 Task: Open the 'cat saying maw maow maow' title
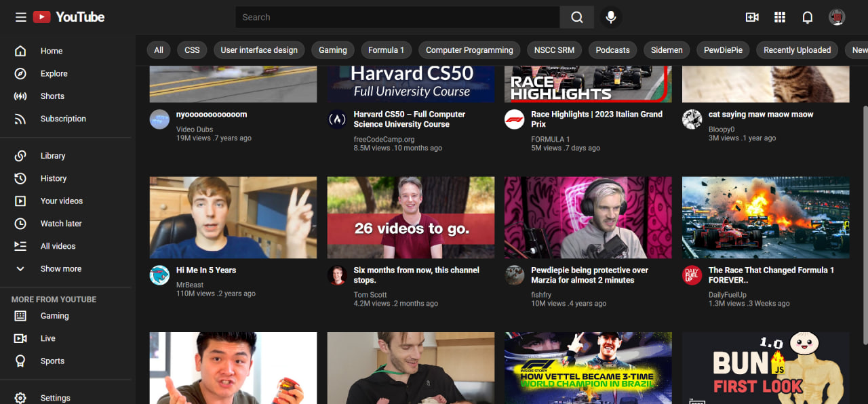pyautogui.click(x=761, y=115)
